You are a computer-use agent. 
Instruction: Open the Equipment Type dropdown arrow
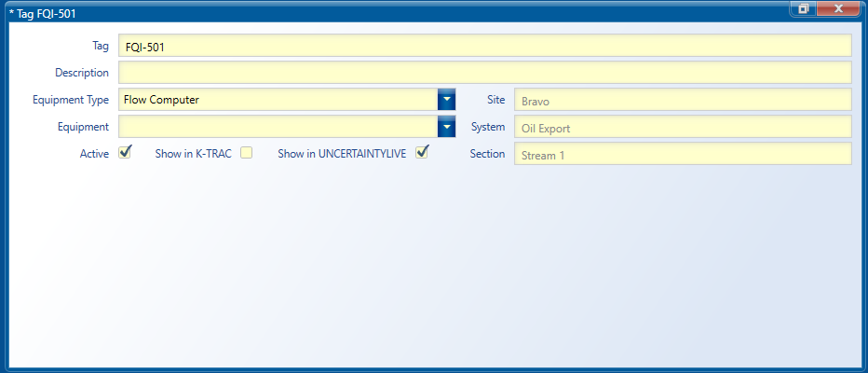tap(447, 100)
